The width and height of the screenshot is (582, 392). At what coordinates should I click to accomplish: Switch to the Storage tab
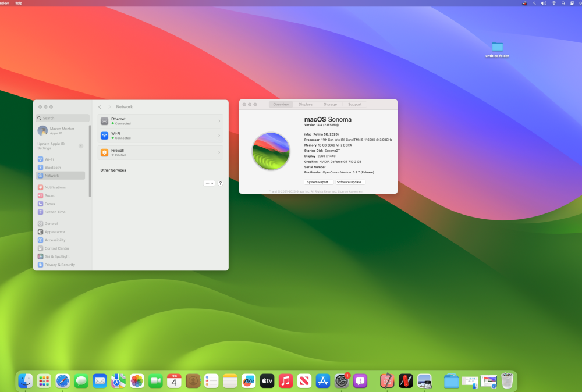click(x=330, y=104)
